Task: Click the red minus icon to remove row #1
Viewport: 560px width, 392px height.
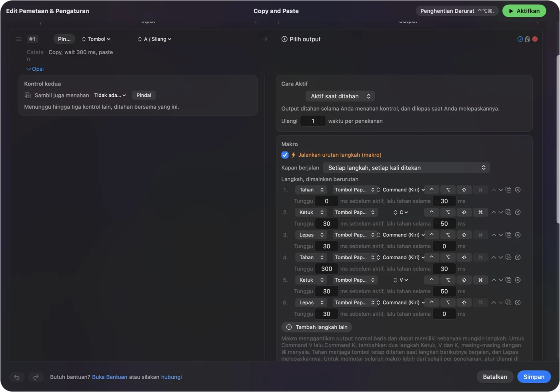Action: click(535, 39)
